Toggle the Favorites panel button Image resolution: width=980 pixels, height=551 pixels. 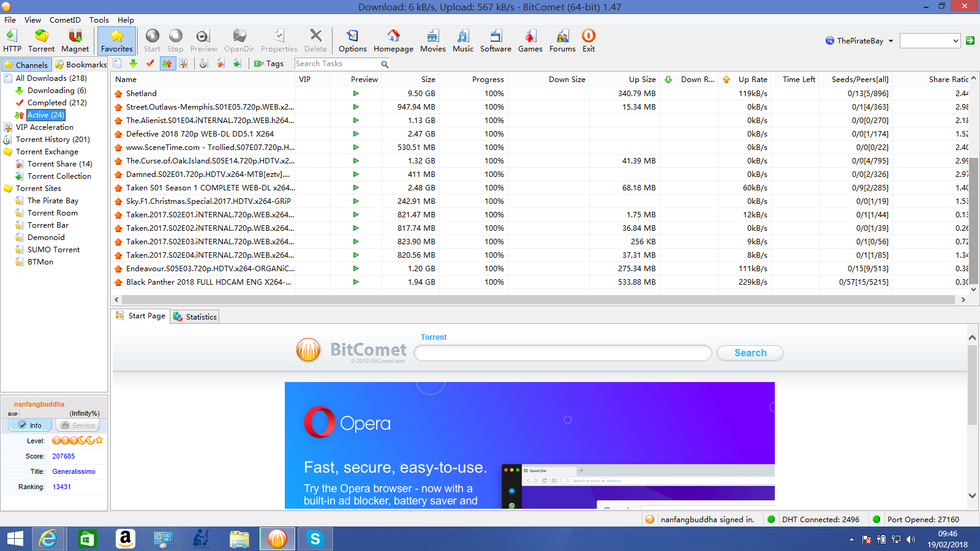117,41
